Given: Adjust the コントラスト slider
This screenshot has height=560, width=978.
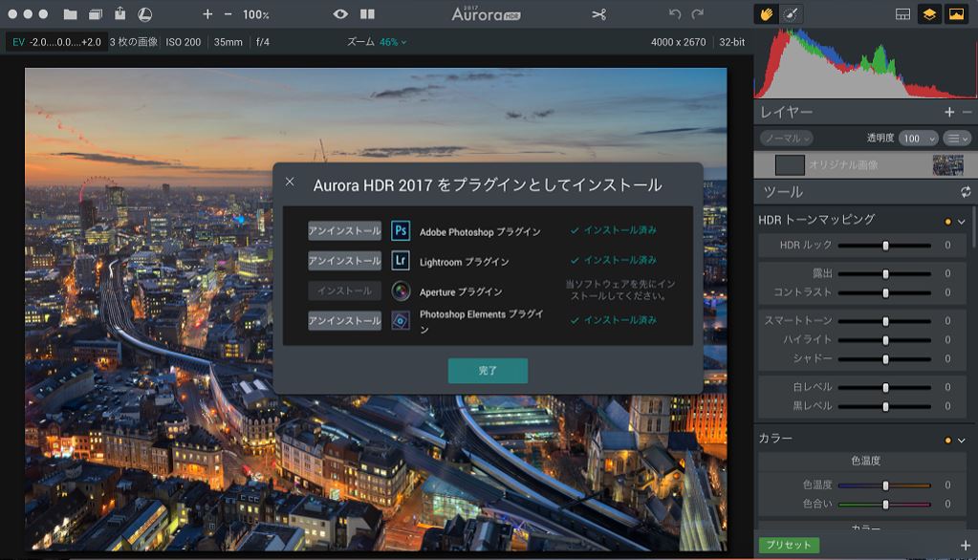Looking at the screenshot, I should pyautogui.click(x=884, y=292).
